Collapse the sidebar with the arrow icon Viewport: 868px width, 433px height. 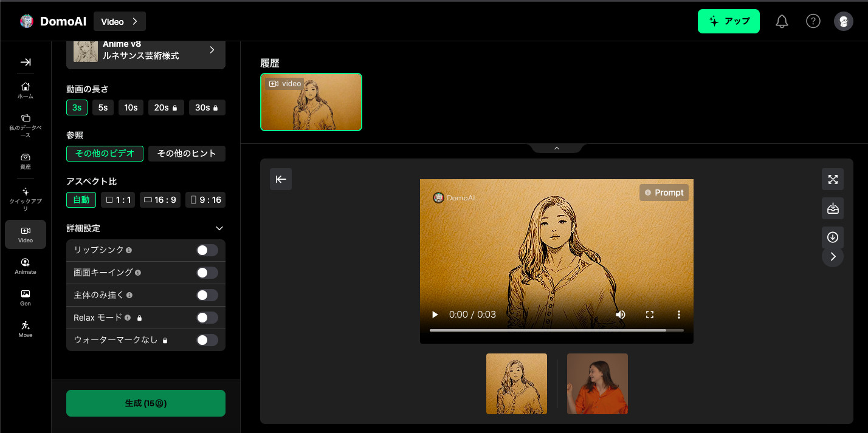pyautogui.click(x=26, y=62)
